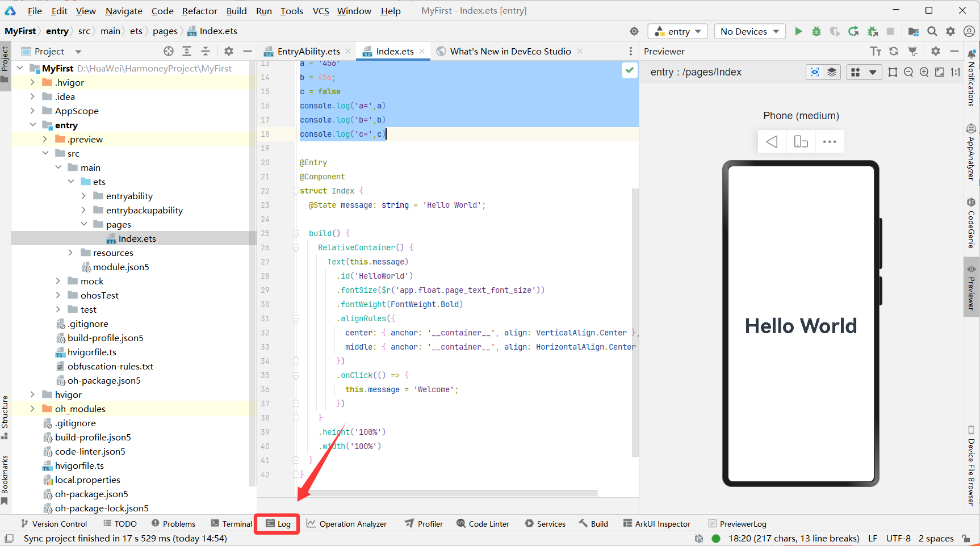Open the No Devices dropdown

pos(749,31)
